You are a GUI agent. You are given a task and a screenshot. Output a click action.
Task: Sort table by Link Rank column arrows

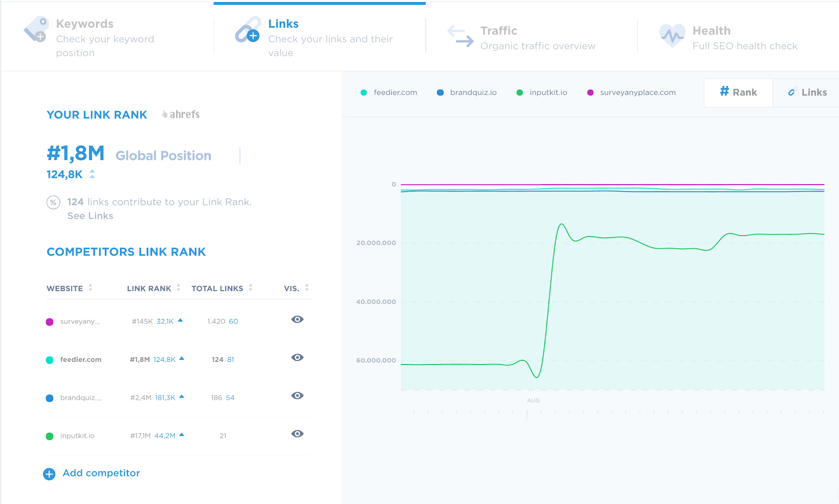pos(179,287)
